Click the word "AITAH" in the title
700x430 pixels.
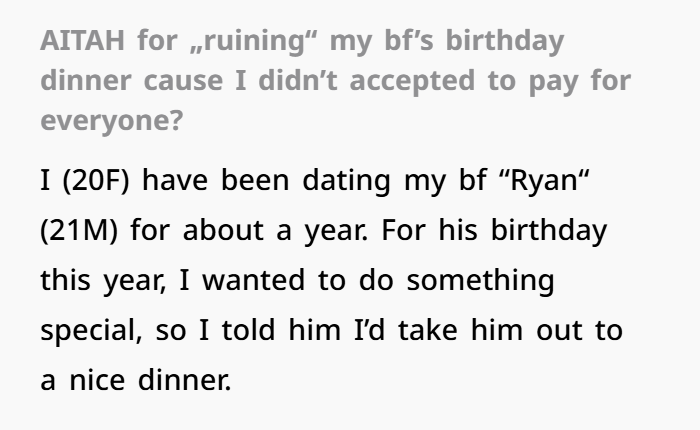[x=83, y=40]
